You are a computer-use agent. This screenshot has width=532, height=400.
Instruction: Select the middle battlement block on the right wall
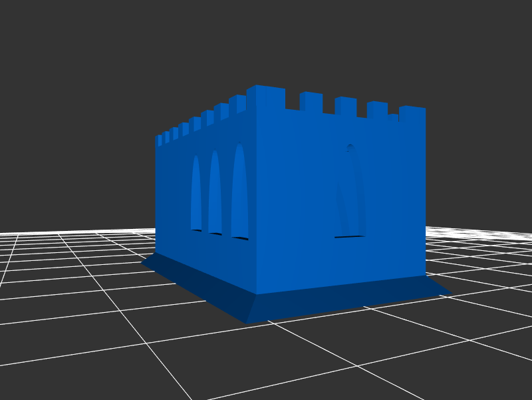(x=345, y=106)
